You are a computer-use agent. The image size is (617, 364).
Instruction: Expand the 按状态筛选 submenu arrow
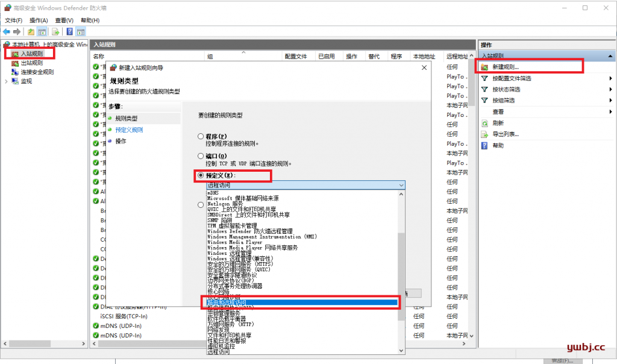click(x=610, y=89)
